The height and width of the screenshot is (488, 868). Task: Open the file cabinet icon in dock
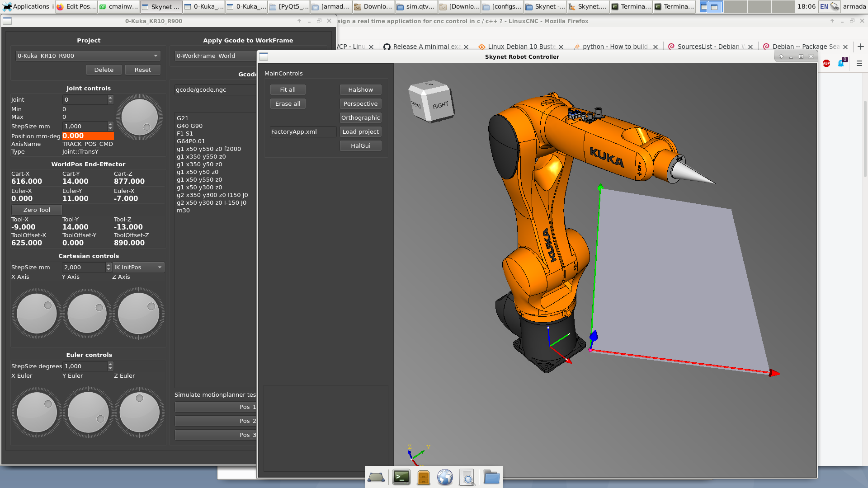(423, 477)
